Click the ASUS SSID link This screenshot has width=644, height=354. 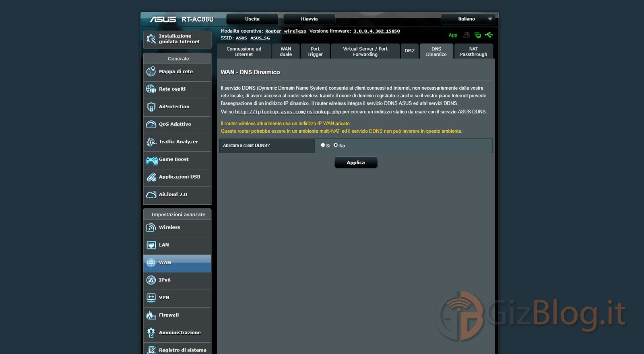(x=242, y=38)
